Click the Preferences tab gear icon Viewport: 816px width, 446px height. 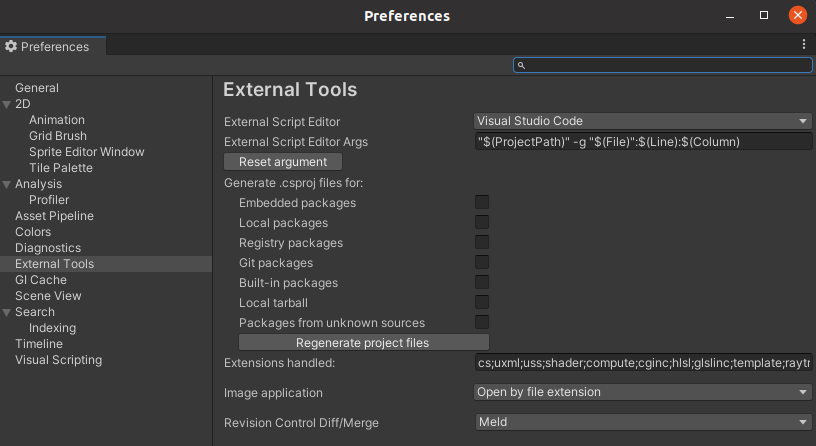pos(11,46)
